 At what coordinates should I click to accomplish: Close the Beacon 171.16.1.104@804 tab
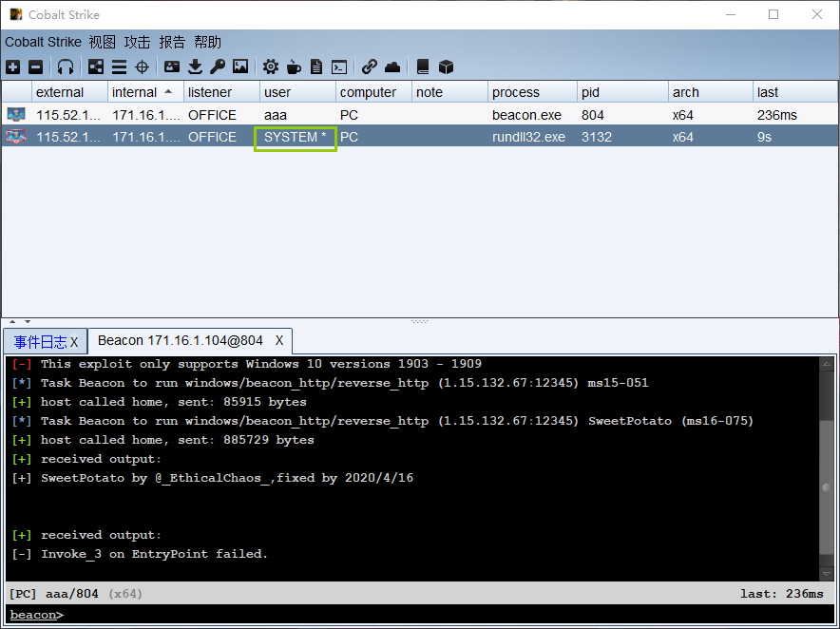point(279,341)
